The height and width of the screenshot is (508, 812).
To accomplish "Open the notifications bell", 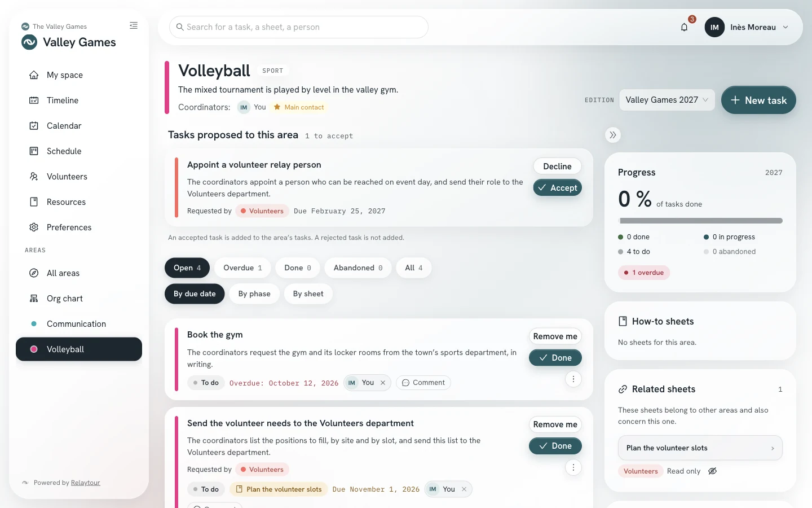I will (684, 27).
